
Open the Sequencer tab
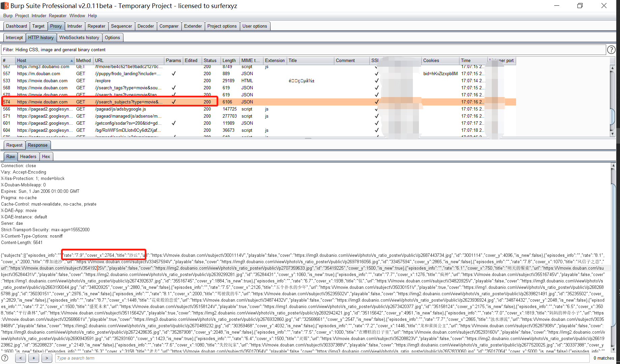pos(121,26)
